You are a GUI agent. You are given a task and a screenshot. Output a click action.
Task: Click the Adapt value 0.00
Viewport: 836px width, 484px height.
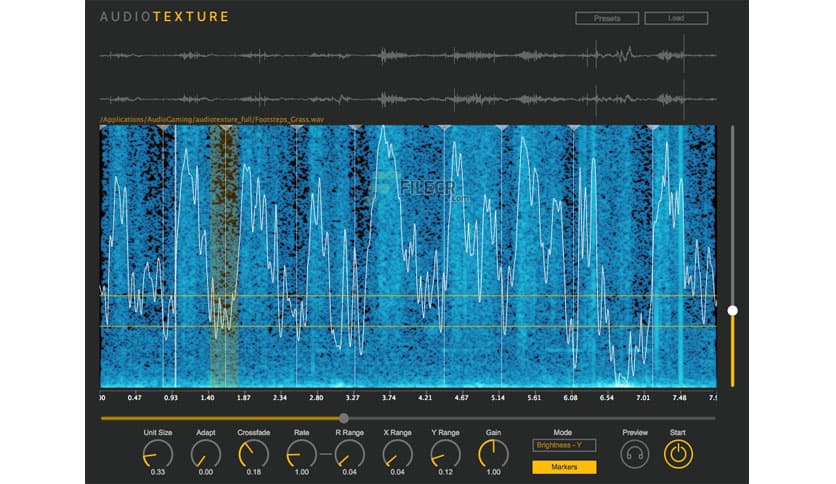[x=206, y=472]
